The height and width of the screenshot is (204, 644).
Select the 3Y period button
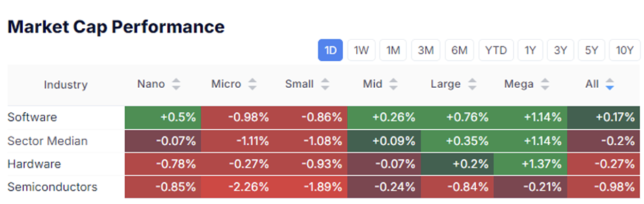560,50
